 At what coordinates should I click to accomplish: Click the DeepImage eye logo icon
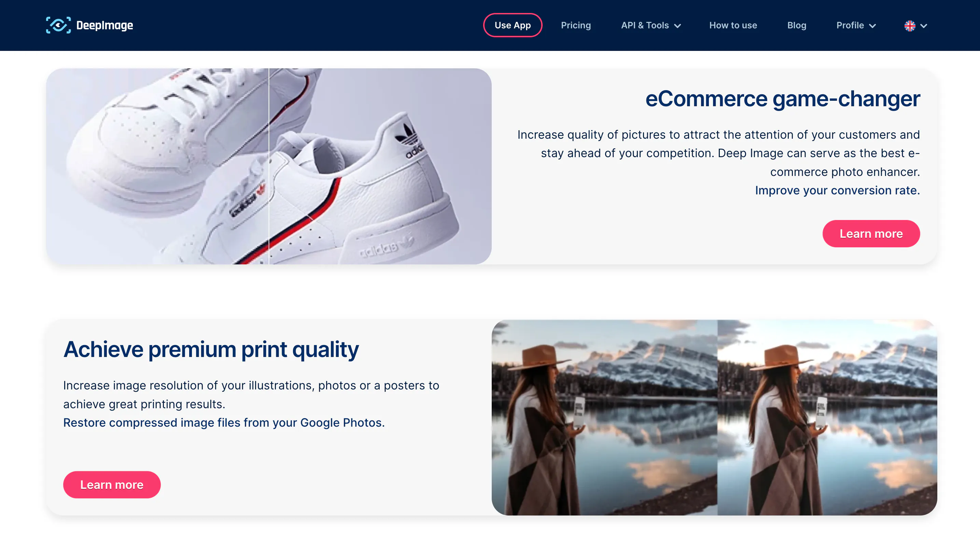pyautogui.click(x=58, y=25)
